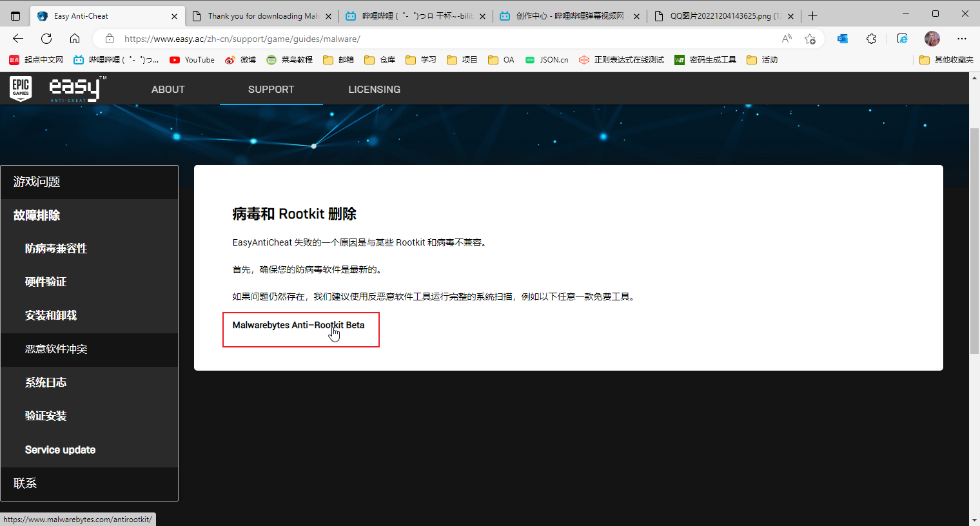
Task: Expand the 项目 bookmark folder
Action: (x=462, y=60)
